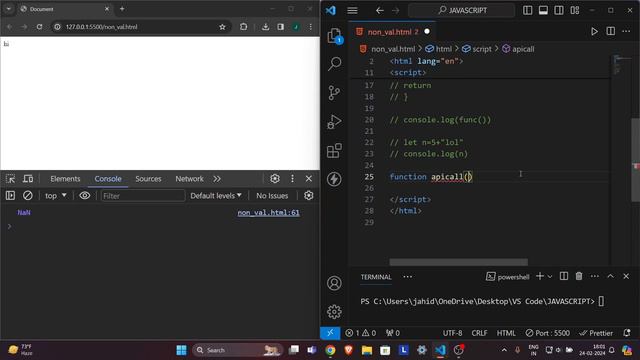Open the Accounts icon in activity bar
Viewport: 640px width, 360px height.
334,283
